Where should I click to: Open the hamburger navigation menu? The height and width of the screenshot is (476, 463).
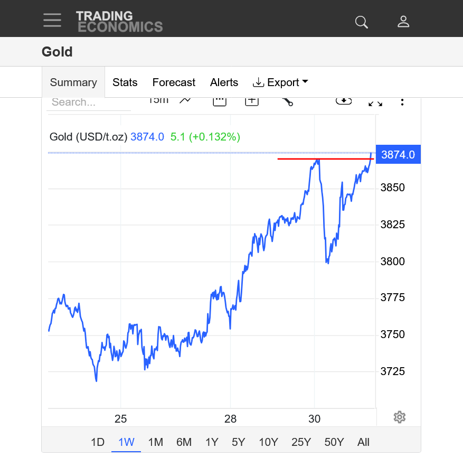pos(52,20)
